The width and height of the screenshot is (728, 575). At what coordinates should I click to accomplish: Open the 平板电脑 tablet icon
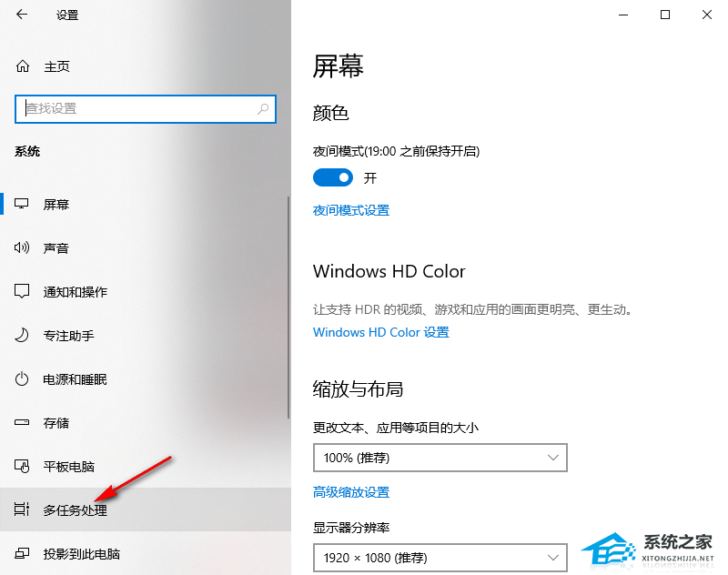coord(22,466)
